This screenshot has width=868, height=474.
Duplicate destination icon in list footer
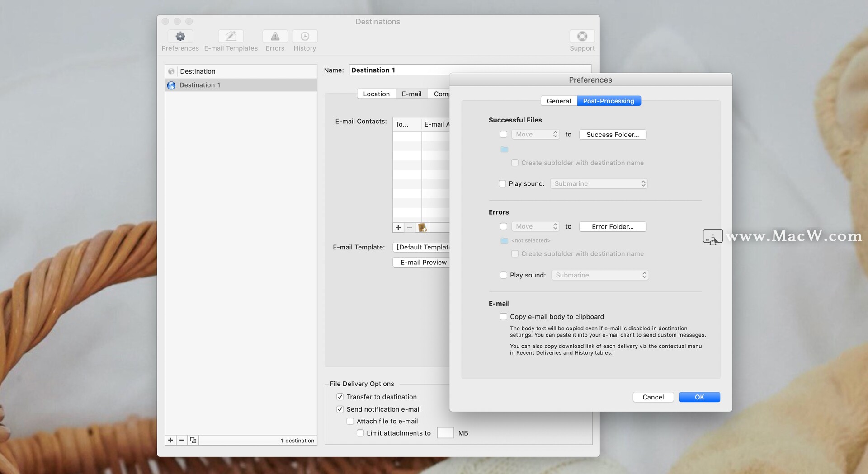tap(193, 440)
